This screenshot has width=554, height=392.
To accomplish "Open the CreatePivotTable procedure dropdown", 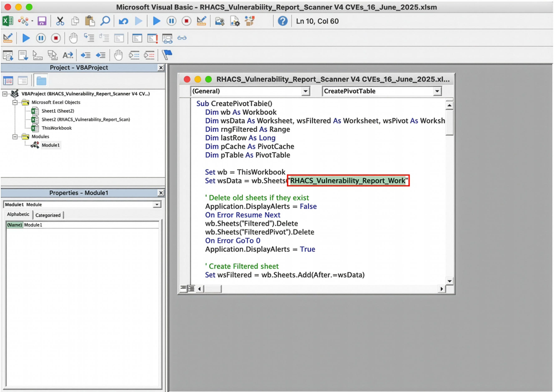I will click(437, 91).
